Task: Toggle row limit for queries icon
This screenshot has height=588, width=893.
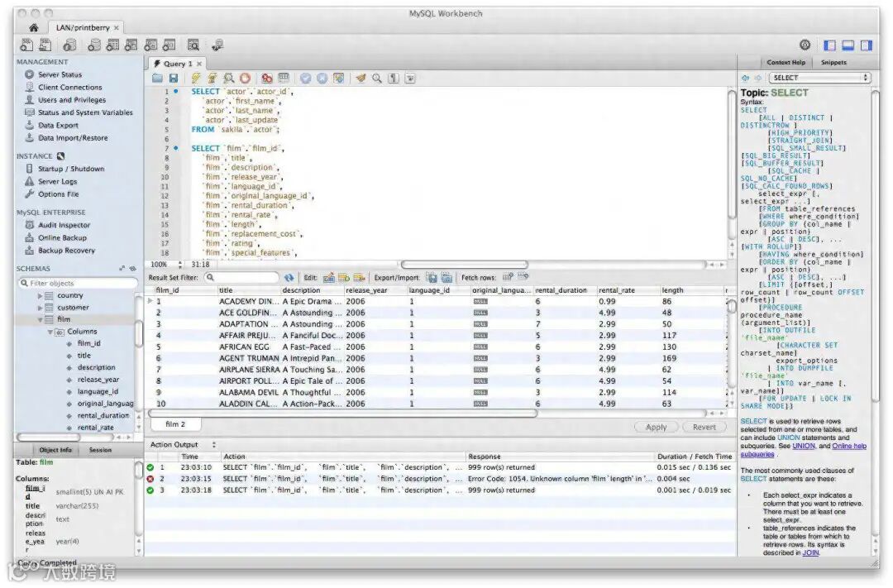Action: (x=284, y=79)
